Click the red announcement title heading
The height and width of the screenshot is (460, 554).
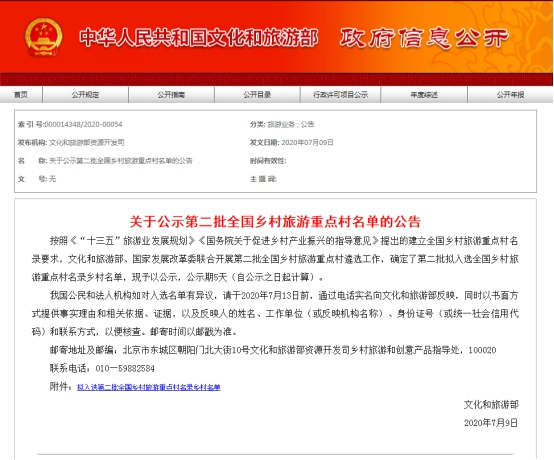pos(275,222)
